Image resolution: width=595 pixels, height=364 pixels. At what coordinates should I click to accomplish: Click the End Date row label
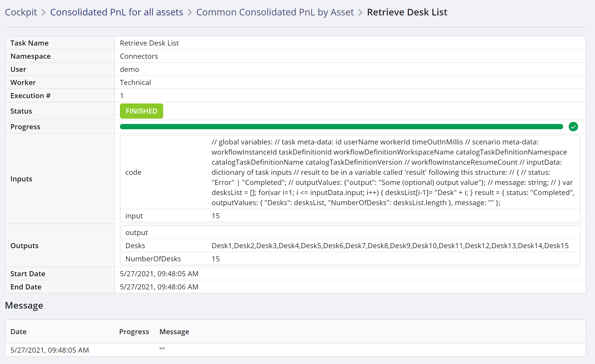tap(26, 287)
